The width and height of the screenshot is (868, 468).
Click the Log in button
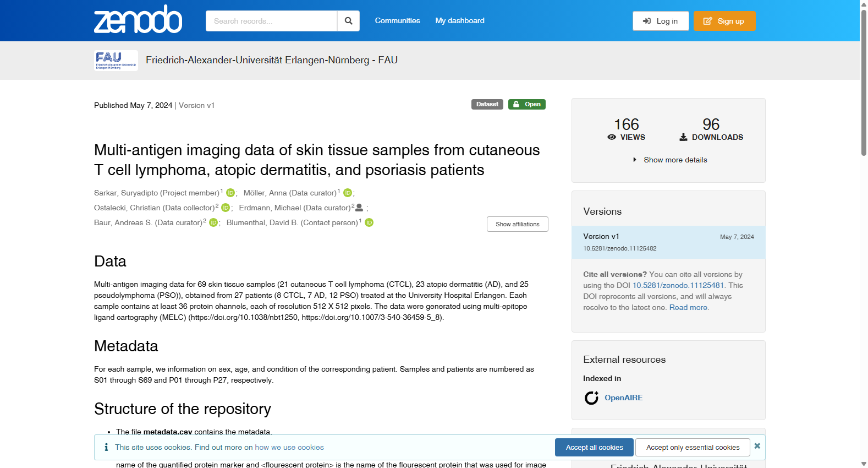click(661, 21)
